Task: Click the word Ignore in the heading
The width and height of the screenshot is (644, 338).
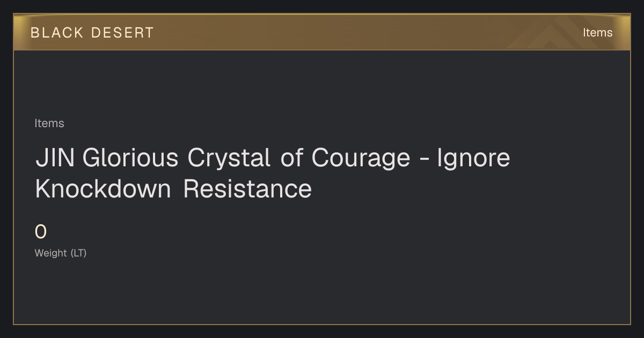Action: (x=473, y=158)
